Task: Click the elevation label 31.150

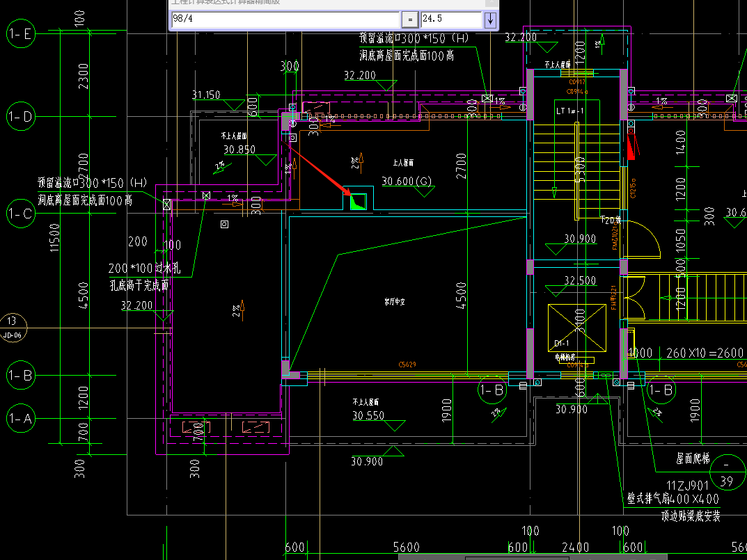Action: 206,95
